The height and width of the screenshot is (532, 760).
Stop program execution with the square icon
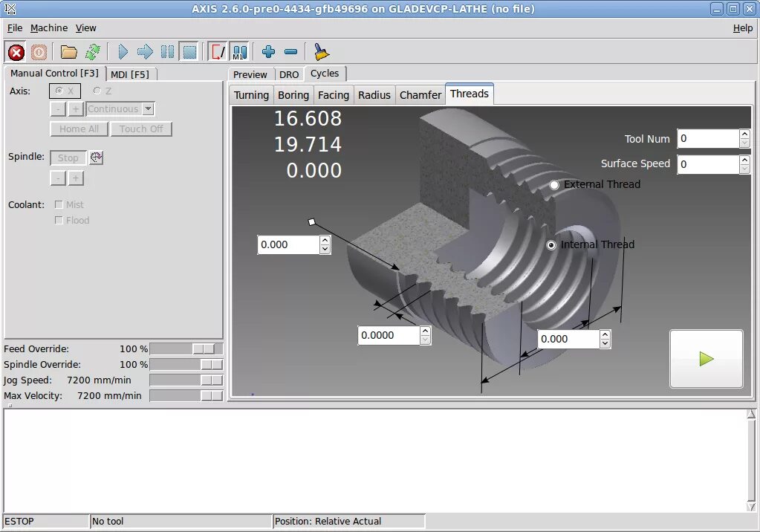click(189, 52)
